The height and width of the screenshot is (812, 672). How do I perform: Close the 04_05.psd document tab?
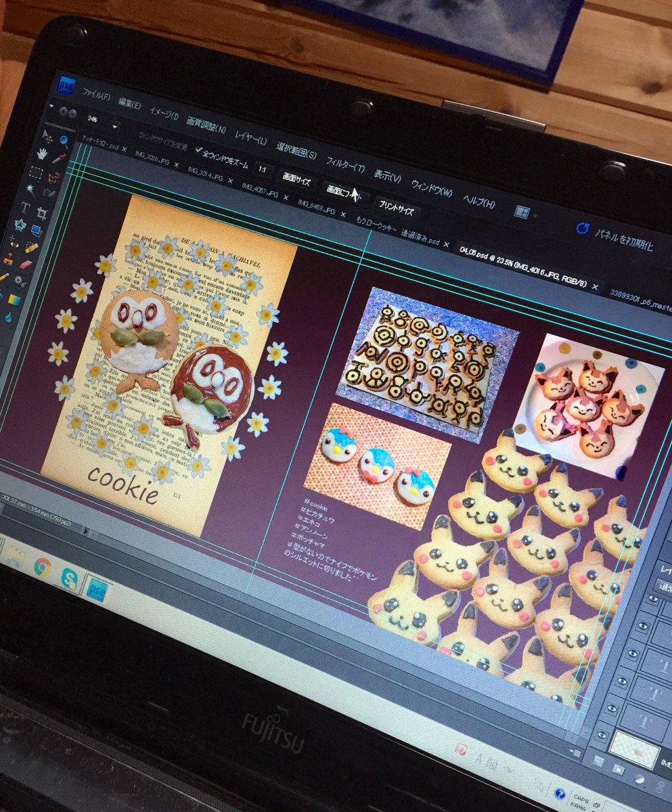(x=595, y=286)
